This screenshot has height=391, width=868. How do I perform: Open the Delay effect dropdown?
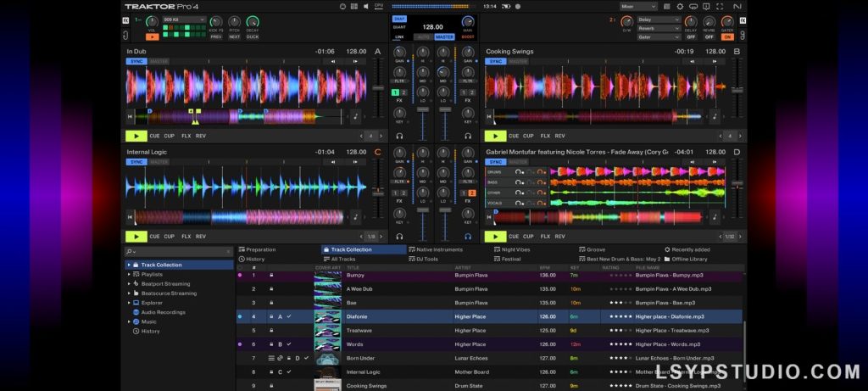click(659, 20)
